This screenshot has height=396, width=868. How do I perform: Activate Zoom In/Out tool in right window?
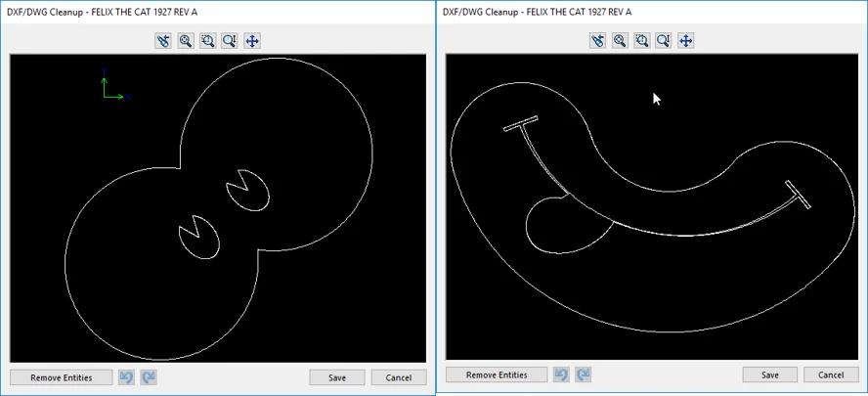coord(664,41)
